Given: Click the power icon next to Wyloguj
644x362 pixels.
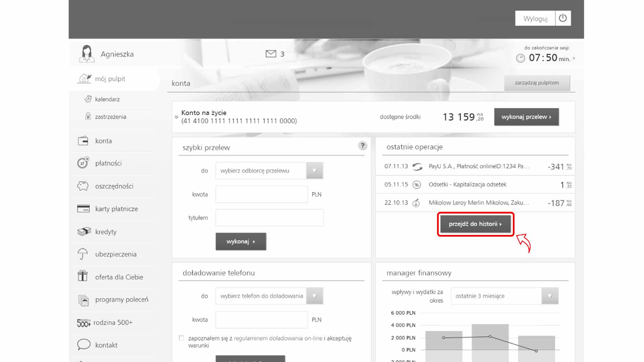Looking at the screenshot, I should (563, 18).
